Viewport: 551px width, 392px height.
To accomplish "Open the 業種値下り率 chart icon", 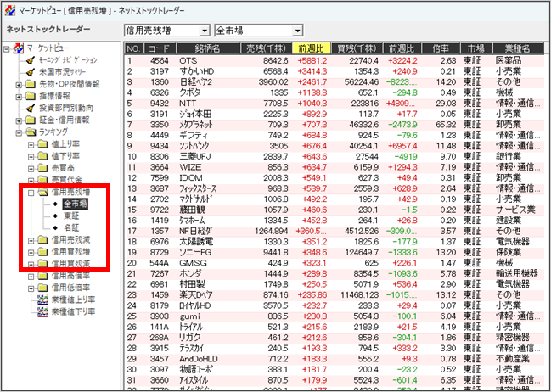I will tap(42, 312).
